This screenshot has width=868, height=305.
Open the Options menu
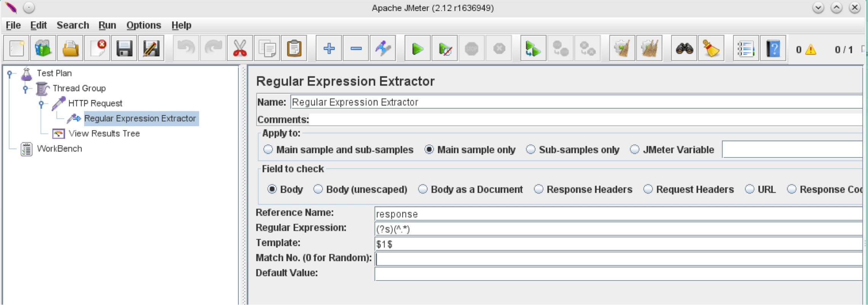(x=144, y=25)
